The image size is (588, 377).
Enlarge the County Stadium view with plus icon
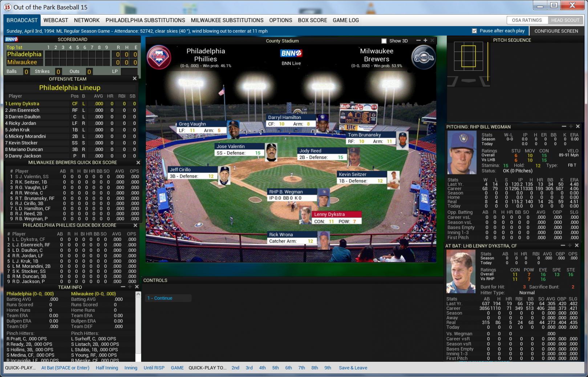tap(425, 40)
